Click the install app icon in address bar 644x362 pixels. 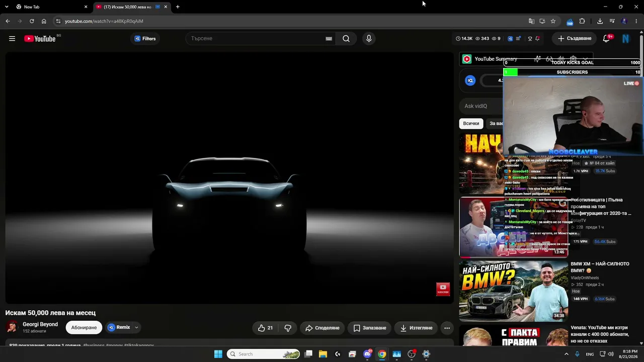(542, 21)
